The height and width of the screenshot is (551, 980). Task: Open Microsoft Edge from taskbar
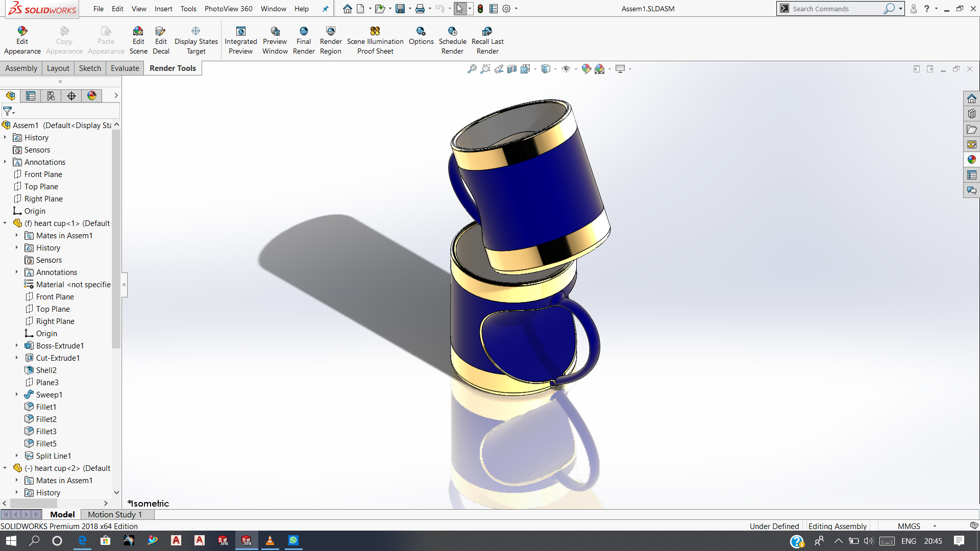tap(82, 541)
